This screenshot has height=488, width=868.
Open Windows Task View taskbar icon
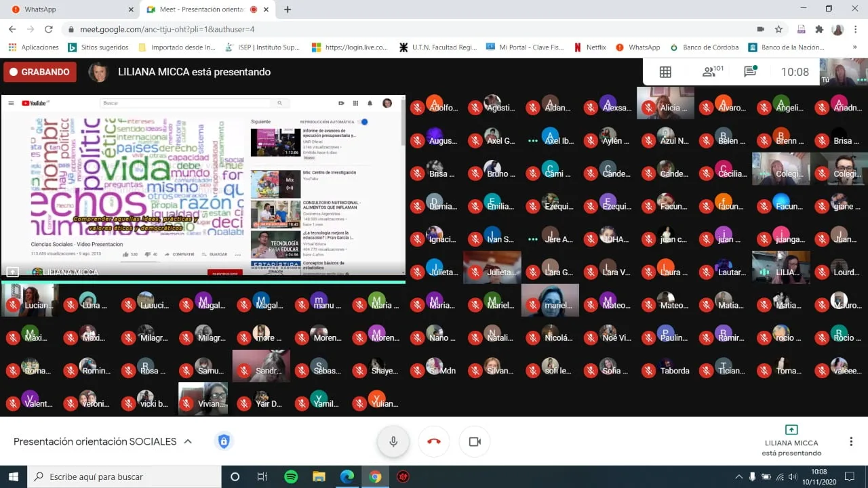tap(262, 476)
